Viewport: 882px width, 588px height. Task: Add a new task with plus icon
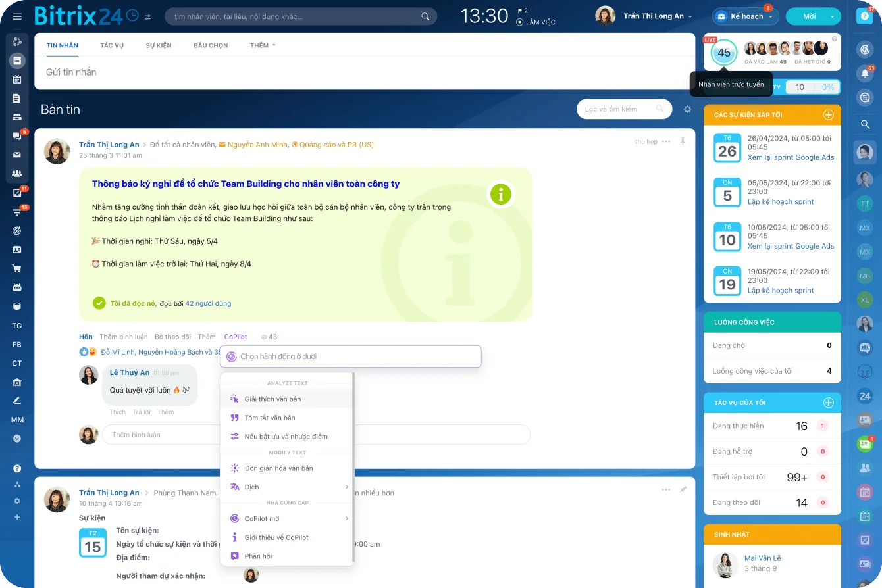point(829,403)
